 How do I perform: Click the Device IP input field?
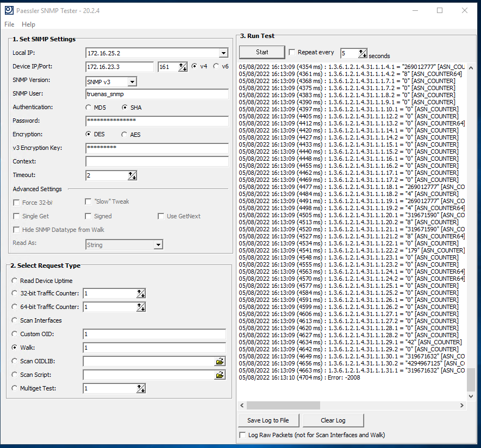pyautogui.click(x=120, y=66)
